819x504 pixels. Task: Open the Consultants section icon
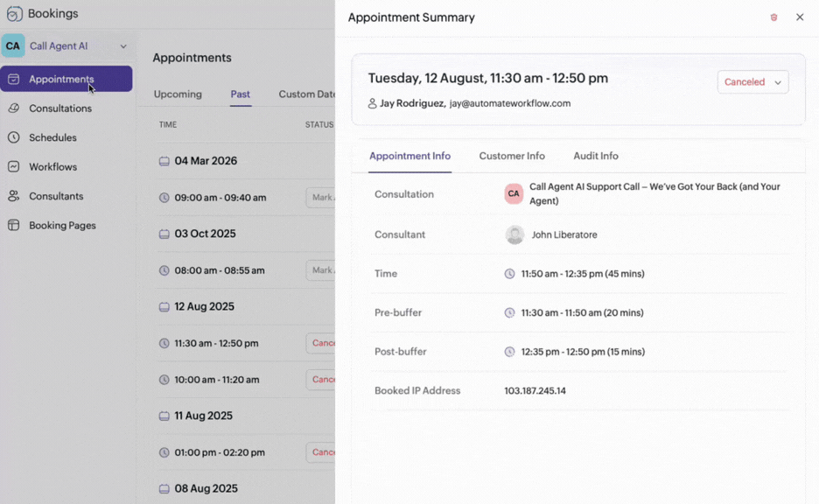(x=14, y=196)
